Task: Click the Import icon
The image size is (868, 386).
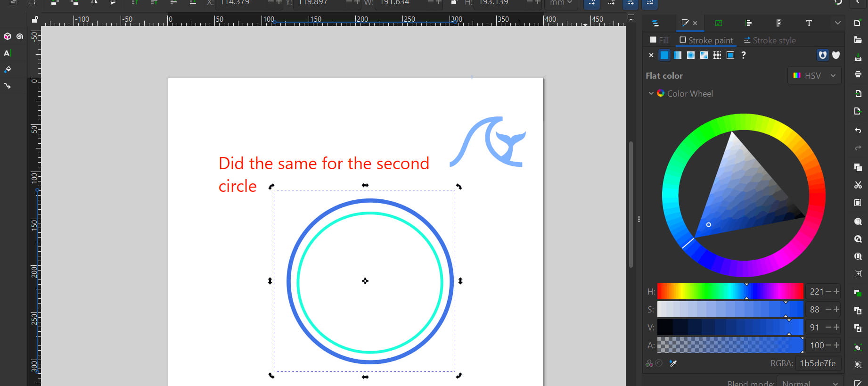Action: coord(858,93)
